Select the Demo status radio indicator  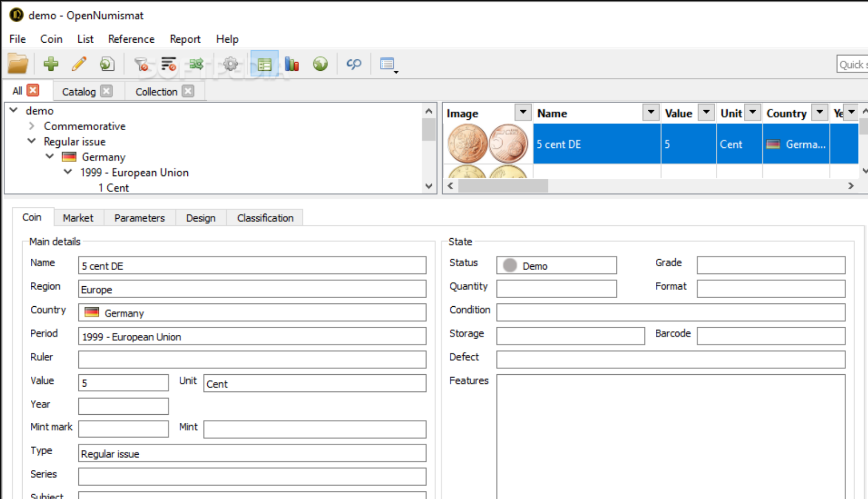[510, 265]
